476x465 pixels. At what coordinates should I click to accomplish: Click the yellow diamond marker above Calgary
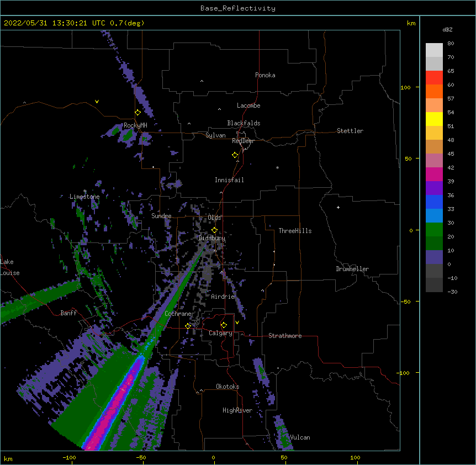(x=224, y=325)
